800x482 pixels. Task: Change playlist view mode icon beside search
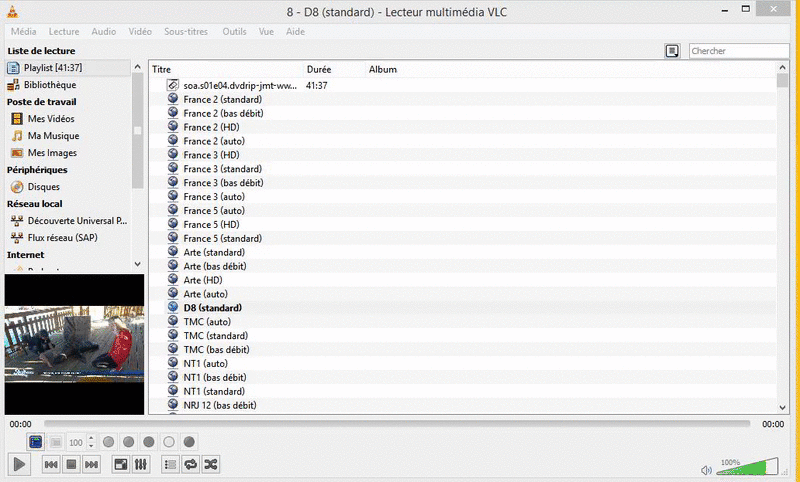(672, 50)
